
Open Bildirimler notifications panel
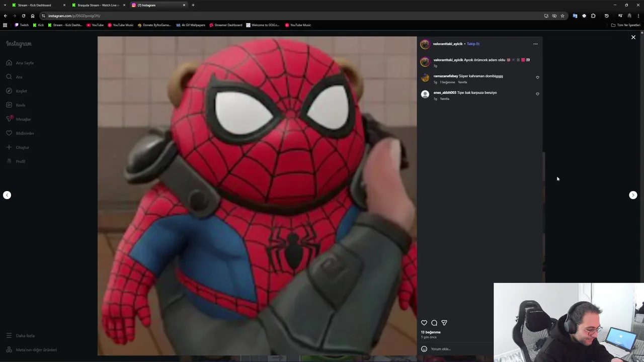pyautogui.click(x=21, y=133)
